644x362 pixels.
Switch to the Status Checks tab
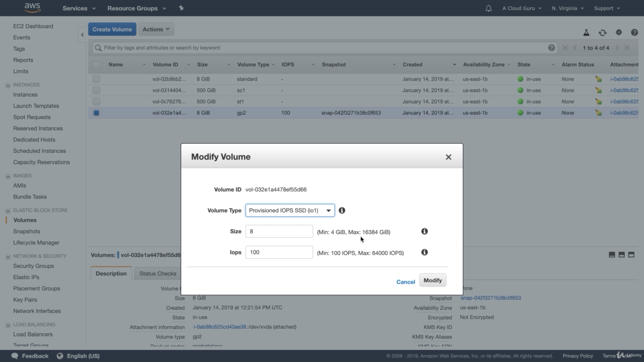pos(157,274)
